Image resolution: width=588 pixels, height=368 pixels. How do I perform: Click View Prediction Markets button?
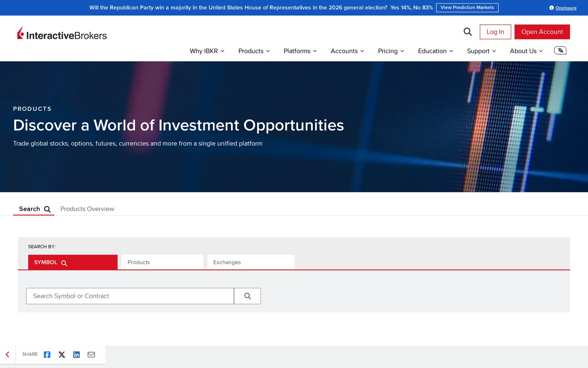467,8
